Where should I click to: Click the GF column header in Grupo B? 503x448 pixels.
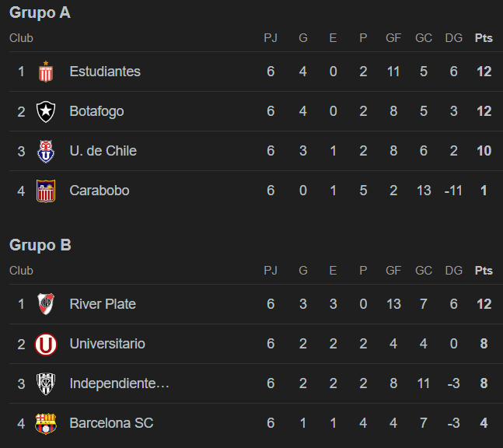pos(393,271)
